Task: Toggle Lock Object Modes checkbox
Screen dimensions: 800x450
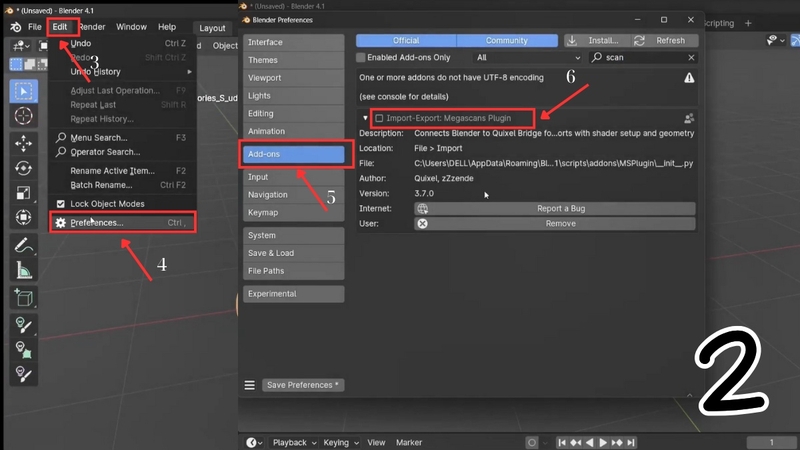Action: pyautogui.click(x=61, y=204)
